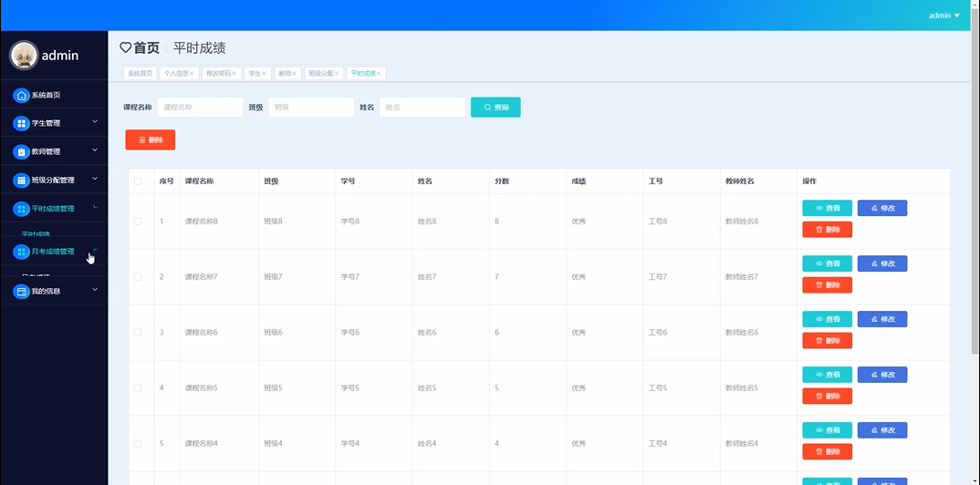
Task: Click the clipboard icon beside 教师管理
Action: (x=21, y=151)
